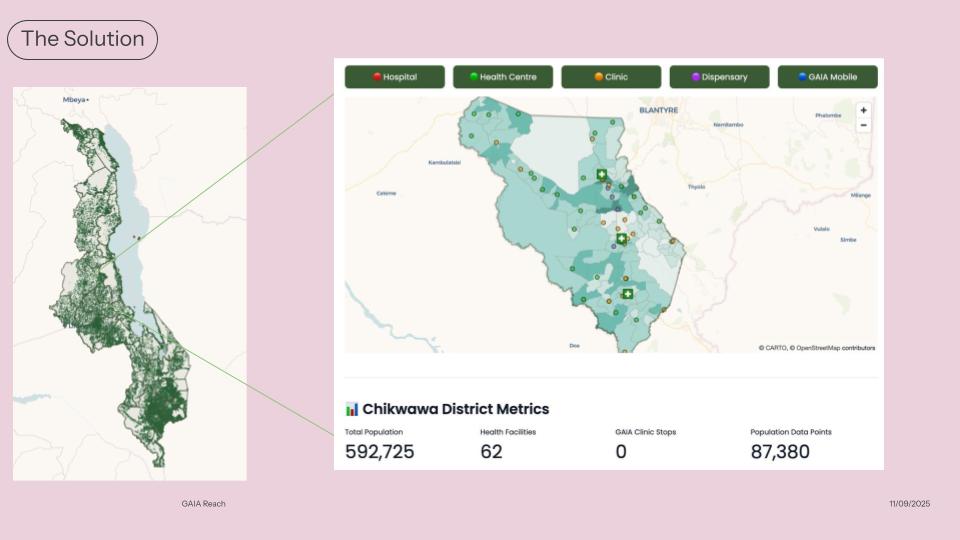The image size is (960, 540).
Task: Click the Total Population value 592,725
Action: [x=380, y=452]
